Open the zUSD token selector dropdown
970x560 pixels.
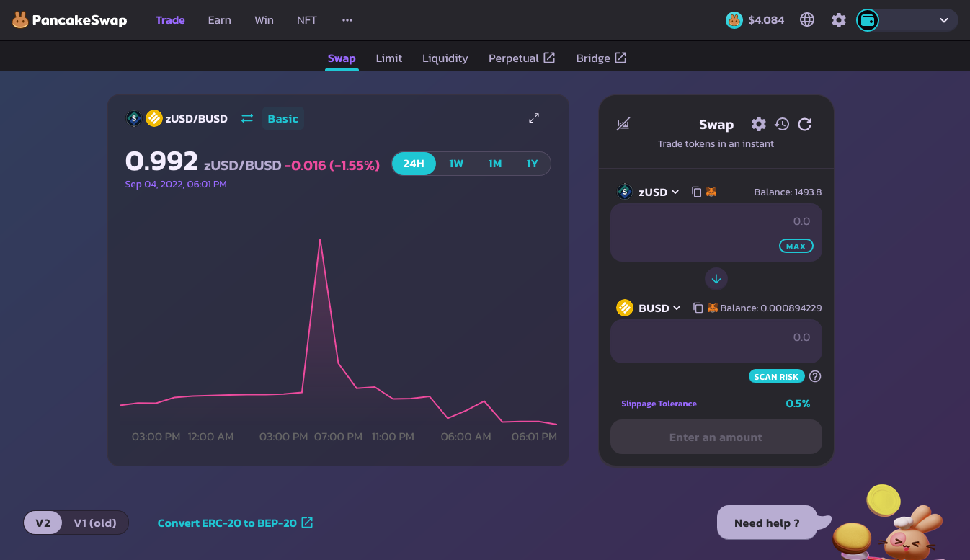(658, 192)
